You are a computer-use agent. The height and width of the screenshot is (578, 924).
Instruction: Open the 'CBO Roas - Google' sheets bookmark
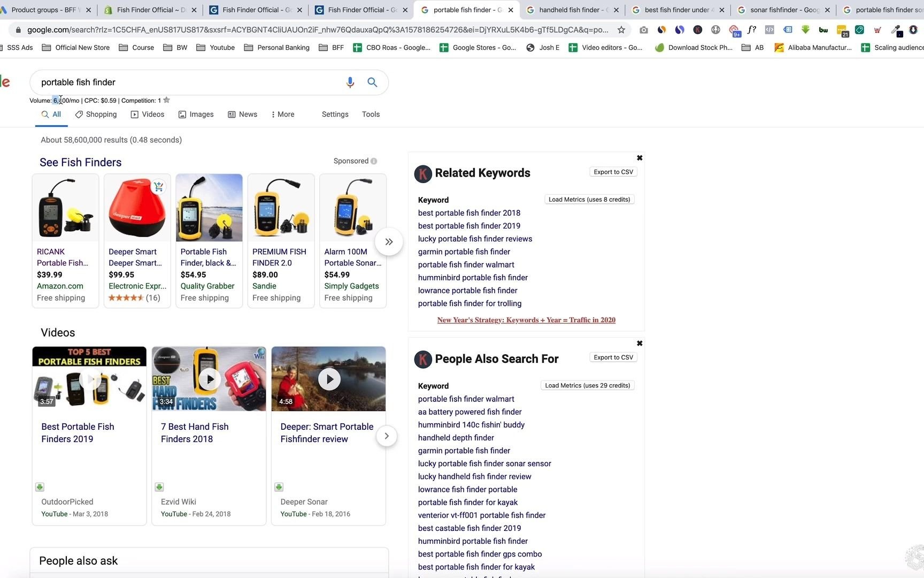click(x=392, y=48)
